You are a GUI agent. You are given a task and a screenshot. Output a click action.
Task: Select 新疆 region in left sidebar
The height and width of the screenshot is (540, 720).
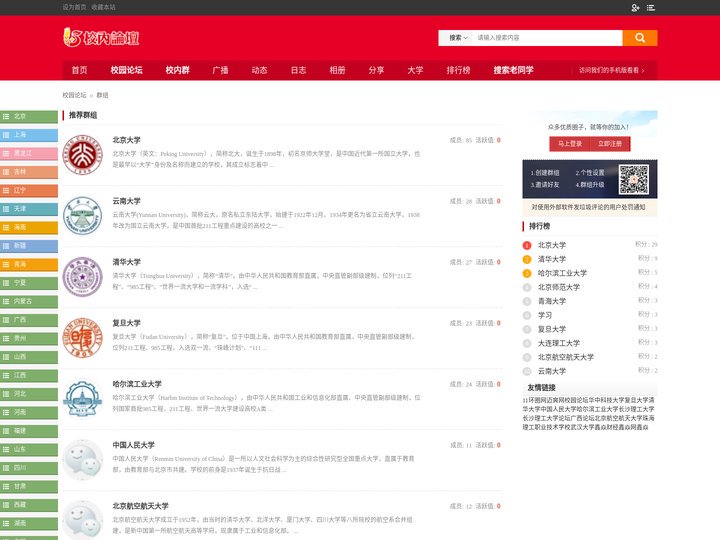pos(29,246)
